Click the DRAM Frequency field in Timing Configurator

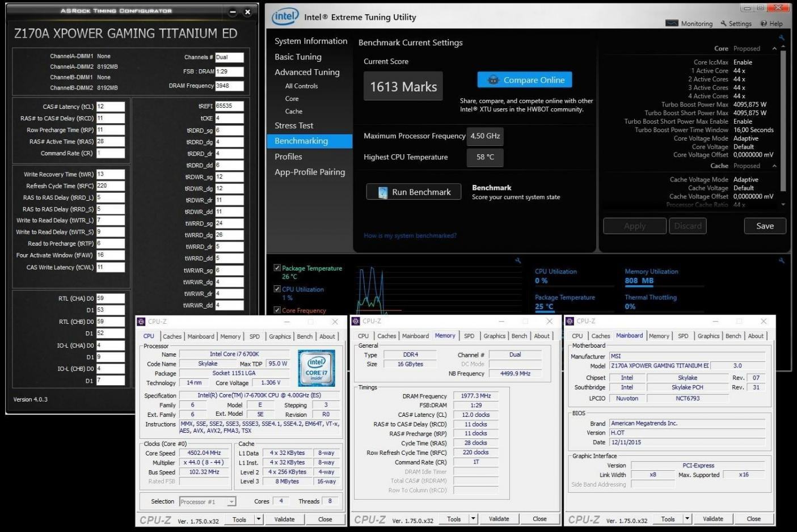coord(229,86)
